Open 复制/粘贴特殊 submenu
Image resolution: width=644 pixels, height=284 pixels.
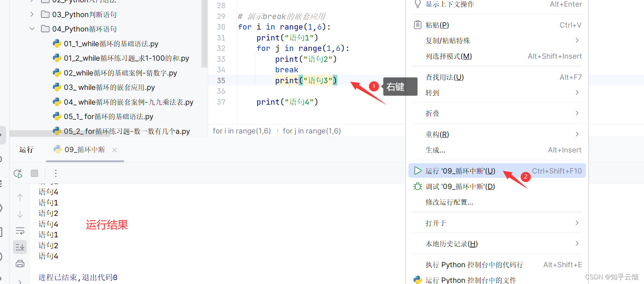click(x=497, y=40)
